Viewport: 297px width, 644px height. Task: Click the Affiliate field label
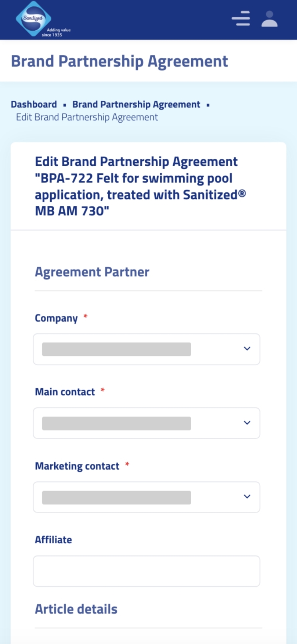coord(53,540)
